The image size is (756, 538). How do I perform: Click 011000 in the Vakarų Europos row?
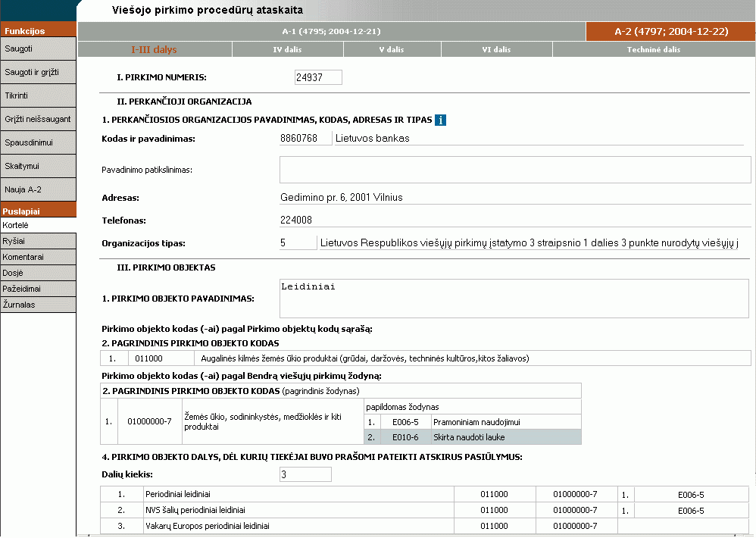pos(494,526)
